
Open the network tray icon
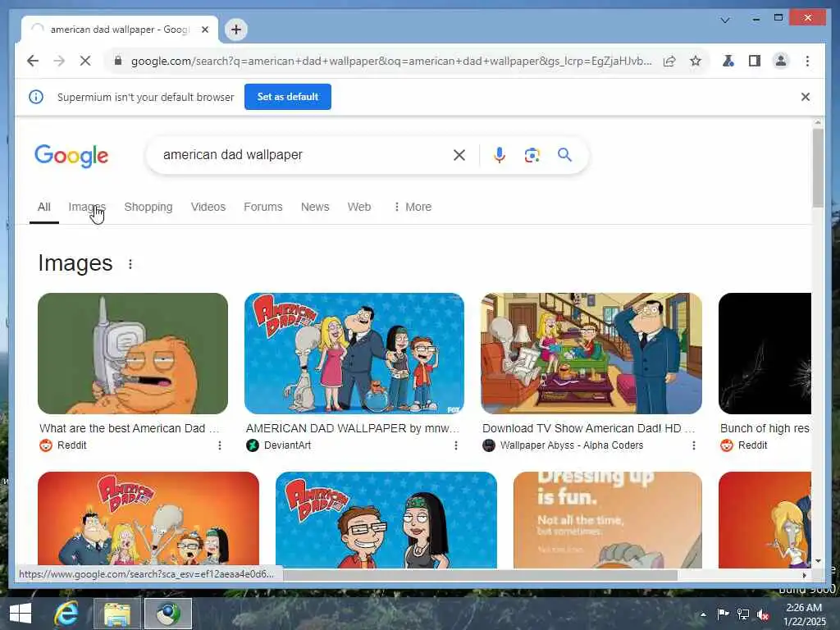tap(743, 614)
